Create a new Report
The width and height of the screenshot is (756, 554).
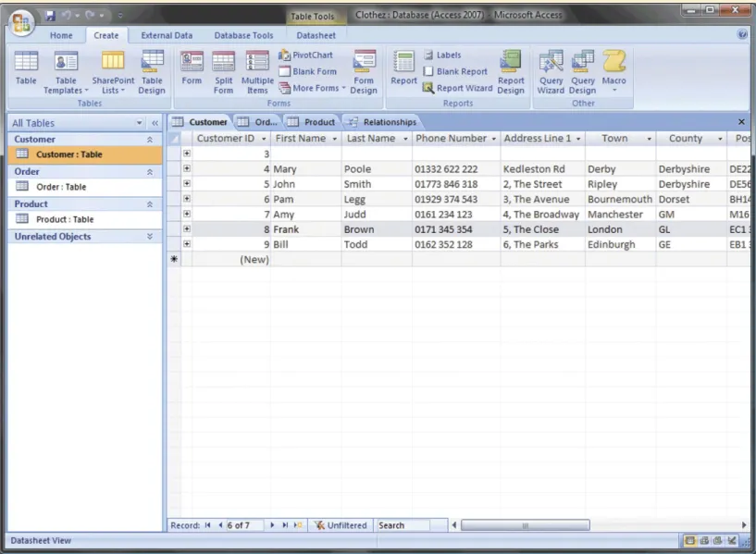[x=403, y=68]
